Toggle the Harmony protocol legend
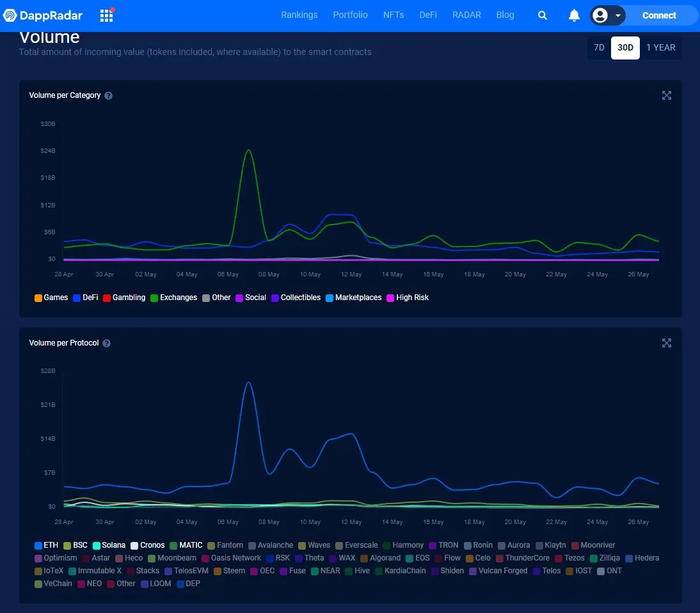This screenshot has height=613, width=700. point(404,546)
